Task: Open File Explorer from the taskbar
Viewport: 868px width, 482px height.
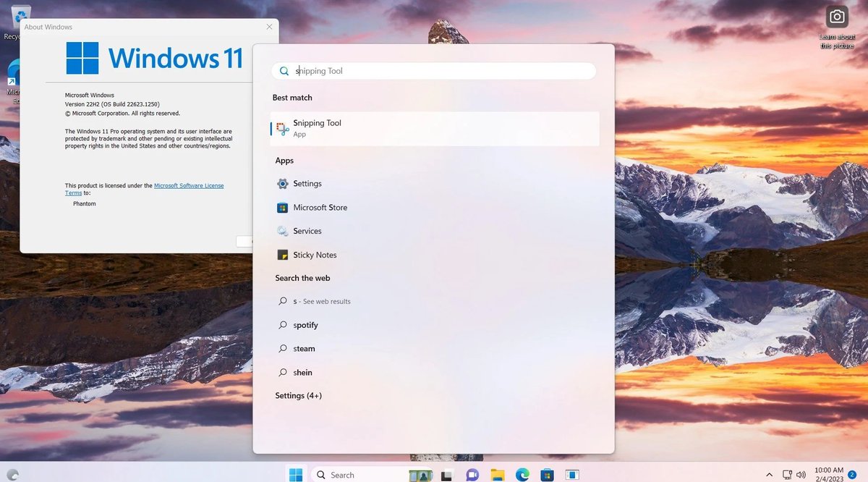Action: pos(498,475)
